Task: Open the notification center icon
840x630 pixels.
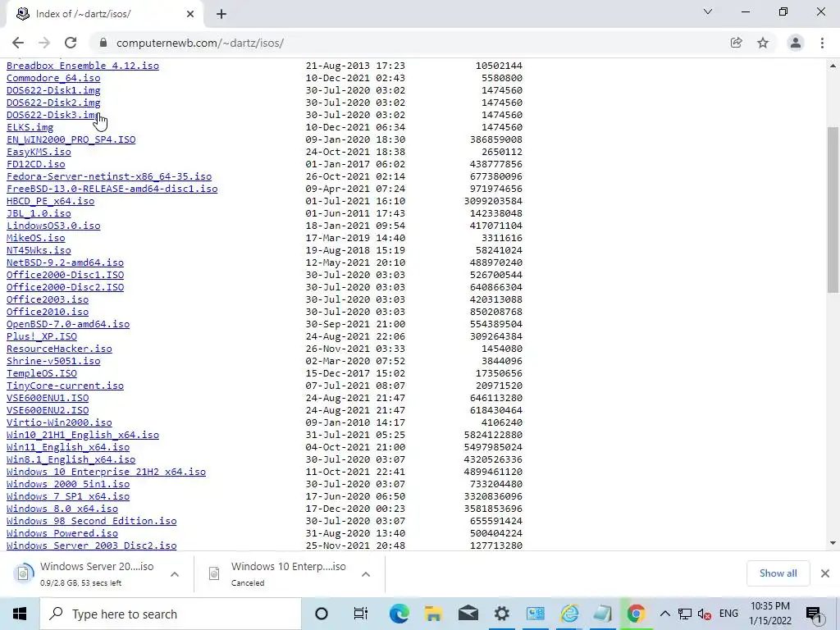Action: point(815,614)
